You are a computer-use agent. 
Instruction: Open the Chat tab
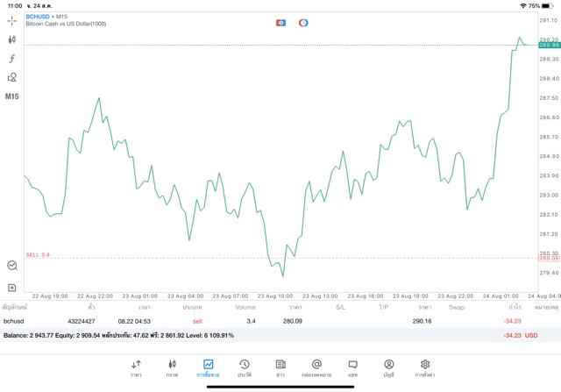click(352, 367)
